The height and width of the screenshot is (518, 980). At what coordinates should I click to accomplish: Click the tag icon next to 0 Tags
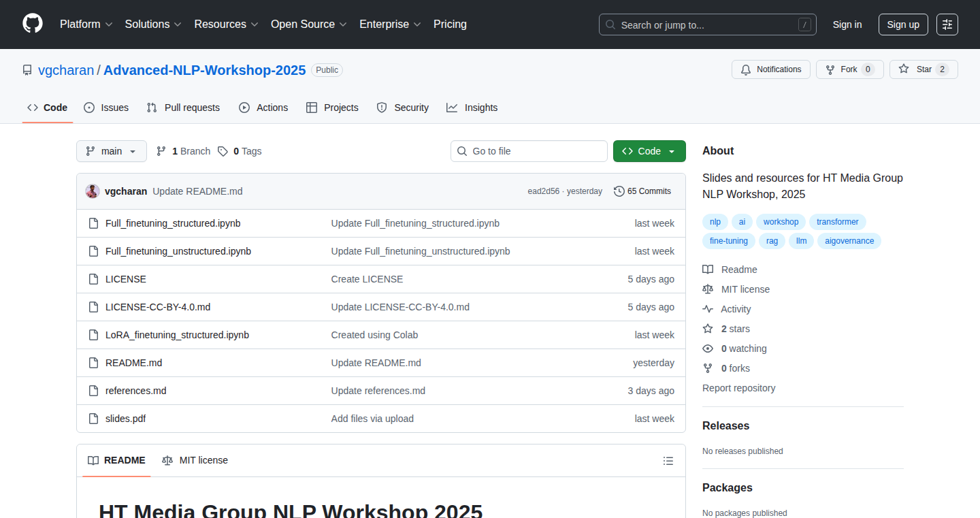click(223, 151)
